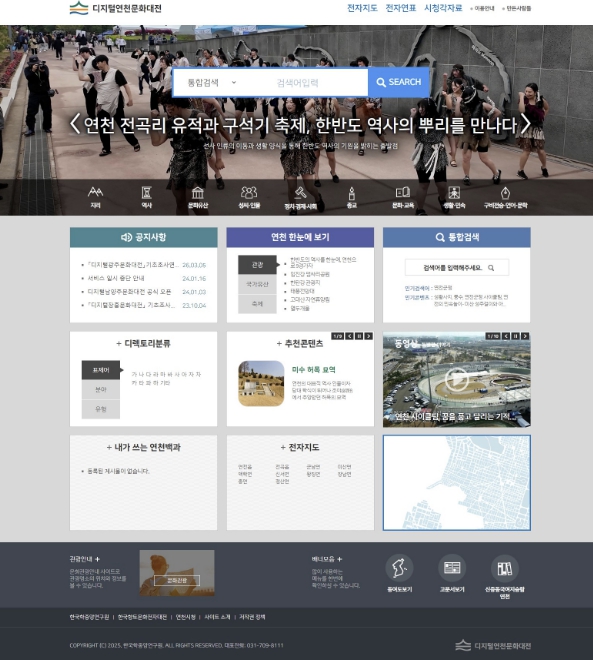Open the 미수 허목 묘역 thumbnail image
The height and width of the screenshot is (660, 593).
pyautogui.click(x=261, y=383)
